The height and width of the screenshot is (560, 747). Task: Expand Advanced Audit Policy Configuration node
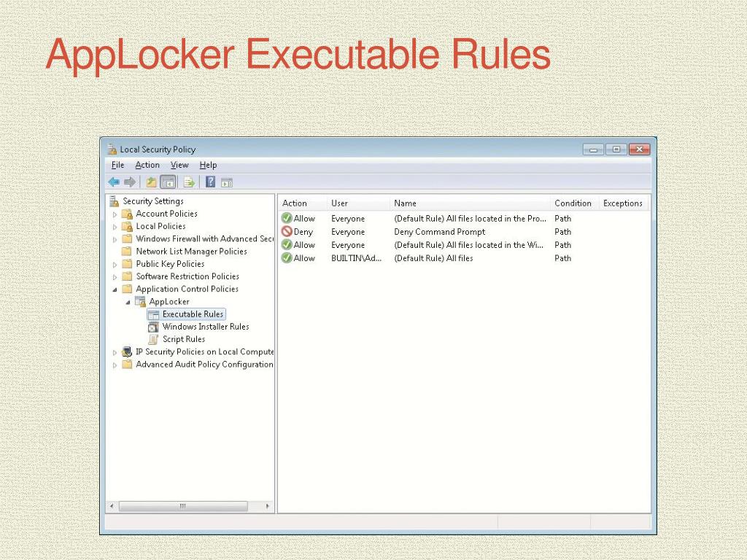click(115, 365)
